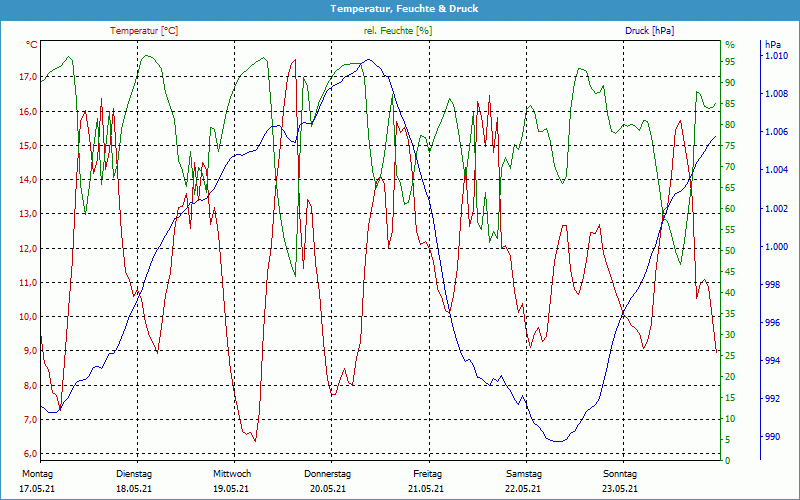Image resolution: width=800 pixels, height=500 pixels.
Task: Click the "°C" unit label on the left axis
Action: click(x=32, y=45)
